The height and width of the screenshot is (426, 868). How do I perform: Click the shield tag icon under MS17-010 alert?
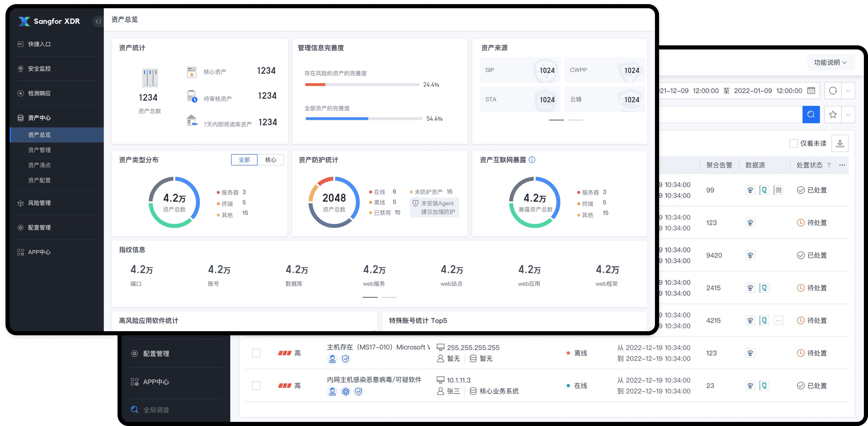click(x=345, y=359)
